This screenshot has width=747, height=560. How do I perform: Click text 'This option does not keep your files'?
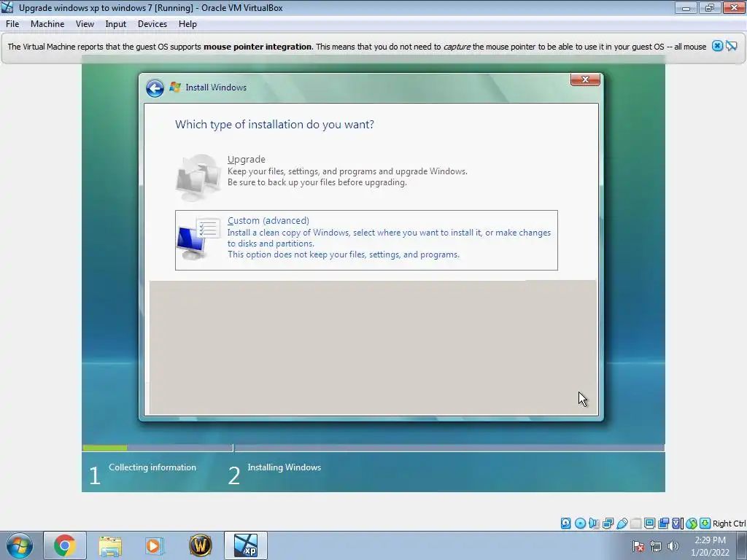click(x=295, y=254)
